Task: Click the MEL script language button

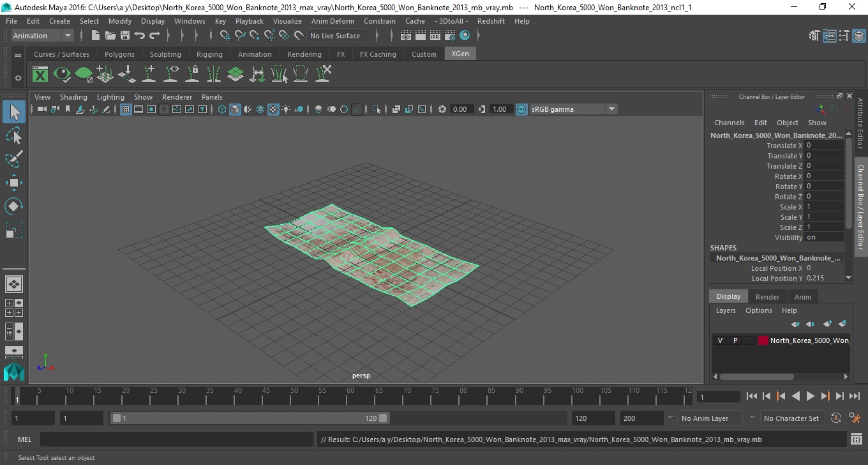Action: 24,439
